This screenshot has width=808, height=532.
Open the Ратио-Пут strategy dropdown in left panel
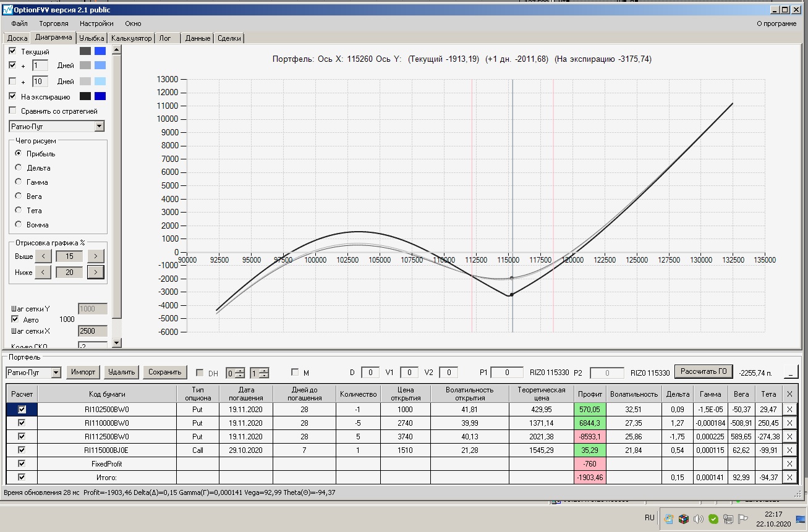(x=100, y=126)
